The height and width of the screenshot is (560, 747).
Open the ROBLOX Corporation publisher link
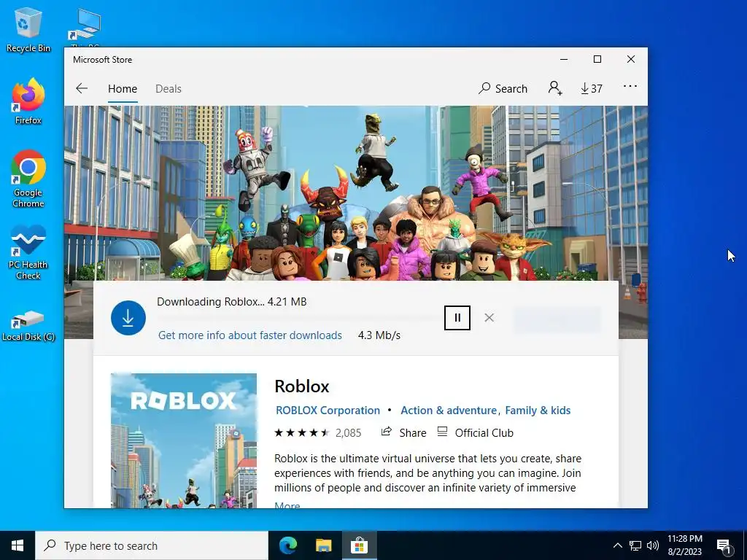click(328, 411)
